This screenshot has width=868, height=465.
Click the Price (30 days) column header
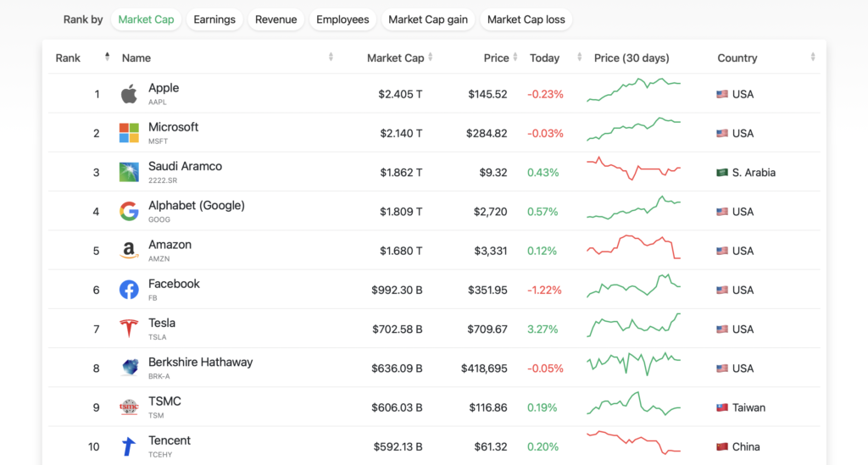point(632,58)
